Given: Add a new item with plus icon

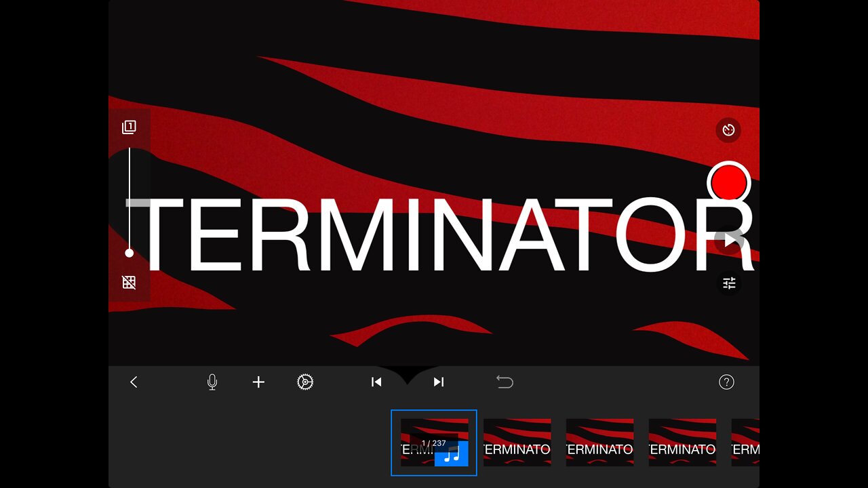Looking at the screenshot, I should pos(258,382).
